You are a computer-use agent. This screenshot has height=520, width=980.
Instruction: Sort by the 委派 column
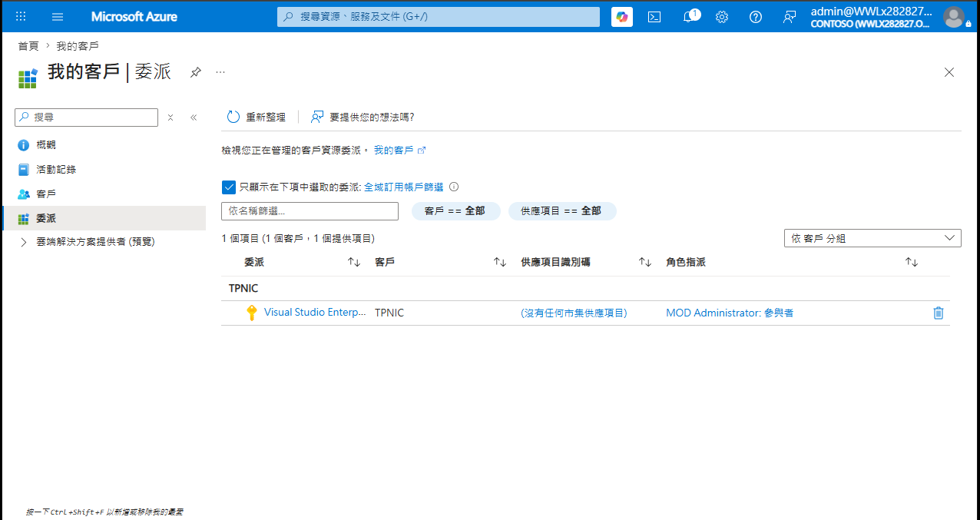pyautogui.click(x=354, y=262)
